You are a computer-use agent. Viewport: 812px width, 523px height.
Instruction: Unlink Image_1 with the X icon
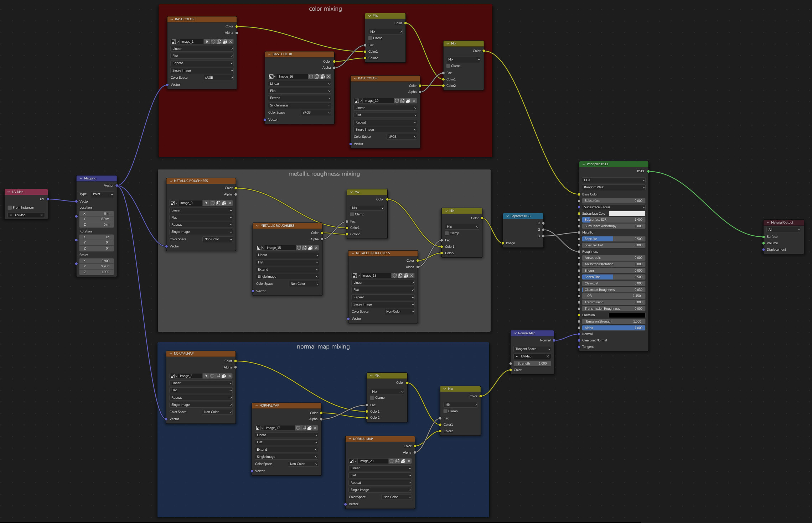tap(231, 42)
